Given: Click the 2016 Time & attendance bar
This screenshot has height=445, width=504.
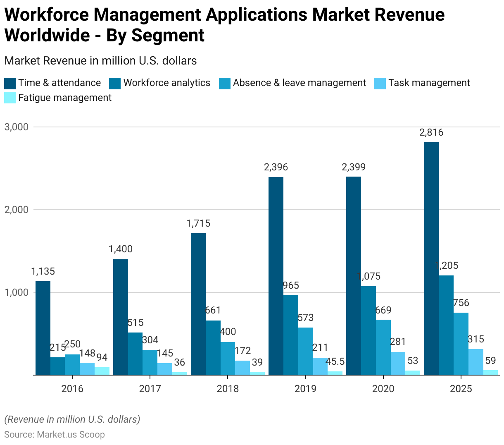Looking at the screenshot, I should 43,328.
